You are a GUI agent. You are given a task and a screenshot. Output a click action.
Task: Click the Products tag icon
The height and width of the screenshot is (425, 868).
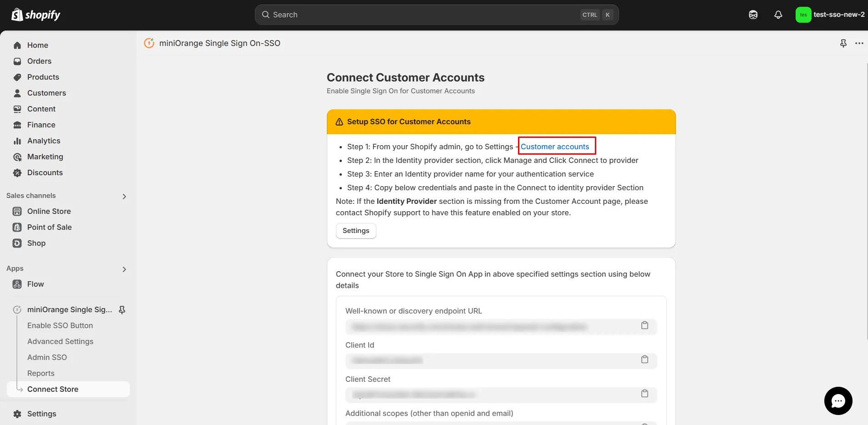tap(17, 77)
